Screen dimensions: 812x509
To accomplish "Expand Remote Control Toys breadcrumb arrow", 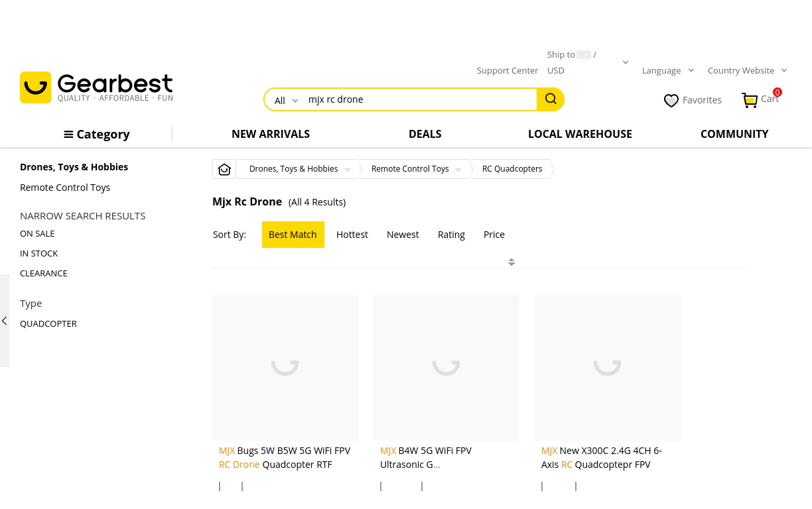I will [x=458, y=170].
